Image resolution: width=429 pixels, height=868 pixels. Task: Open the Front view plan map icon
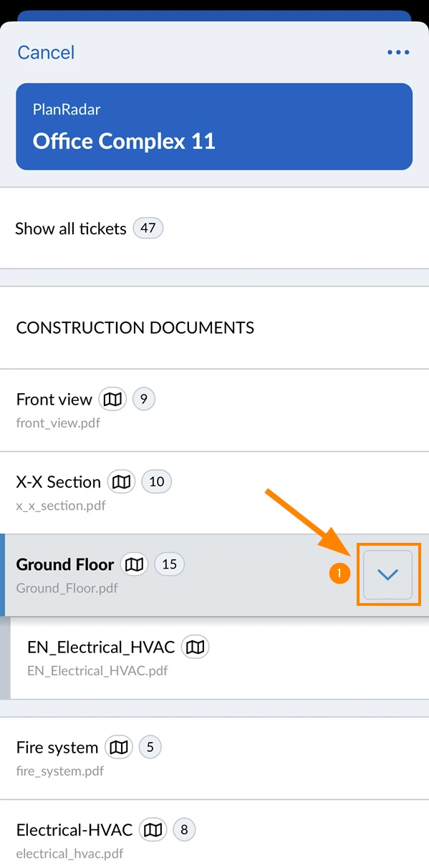tap(112, 399)
